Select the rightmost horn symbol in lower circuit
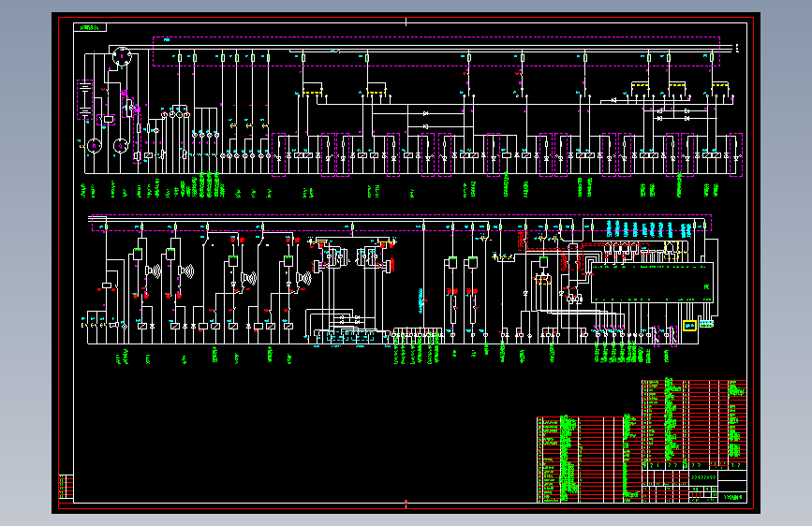 (x=304, y=279)
